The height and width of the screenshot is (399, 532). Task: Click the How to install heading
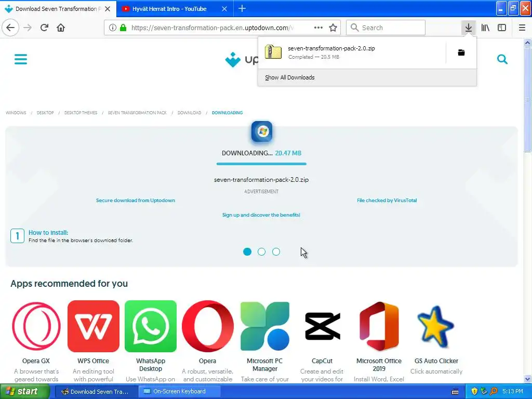click(48, 232)
